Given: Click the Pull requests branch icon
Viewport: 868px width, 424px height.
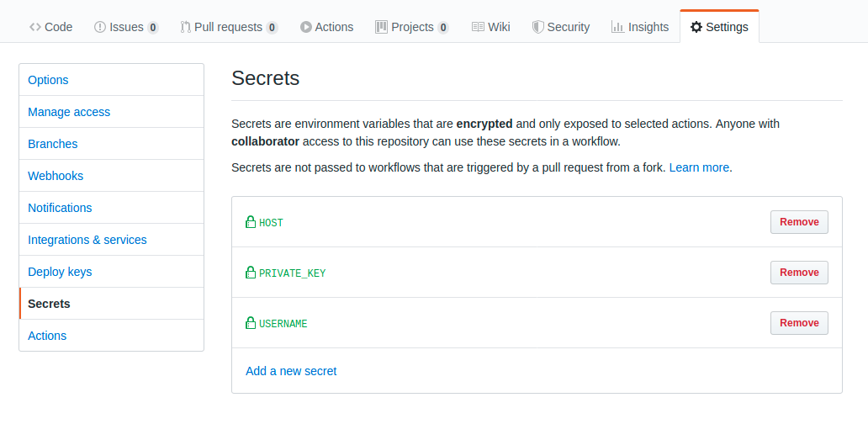Looking at the screenshot, I should 185,27.
